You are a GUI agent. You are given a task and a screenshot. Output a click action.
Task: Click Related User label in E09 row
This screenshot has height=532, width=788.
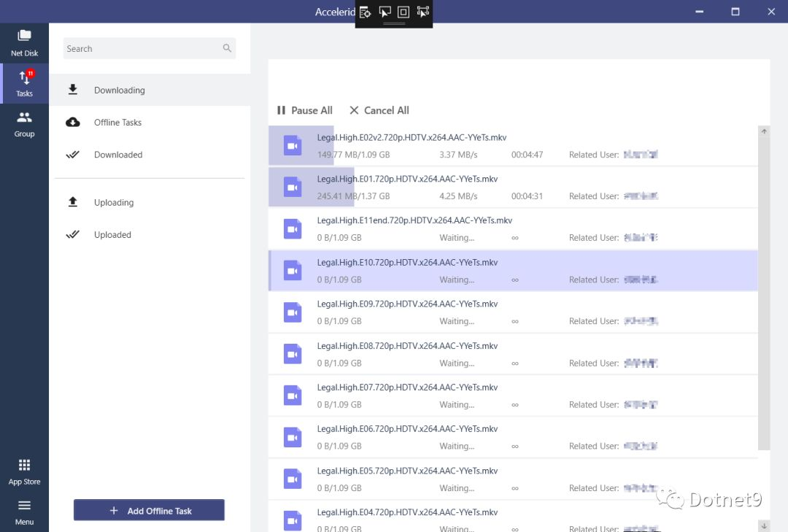[594, 321]
